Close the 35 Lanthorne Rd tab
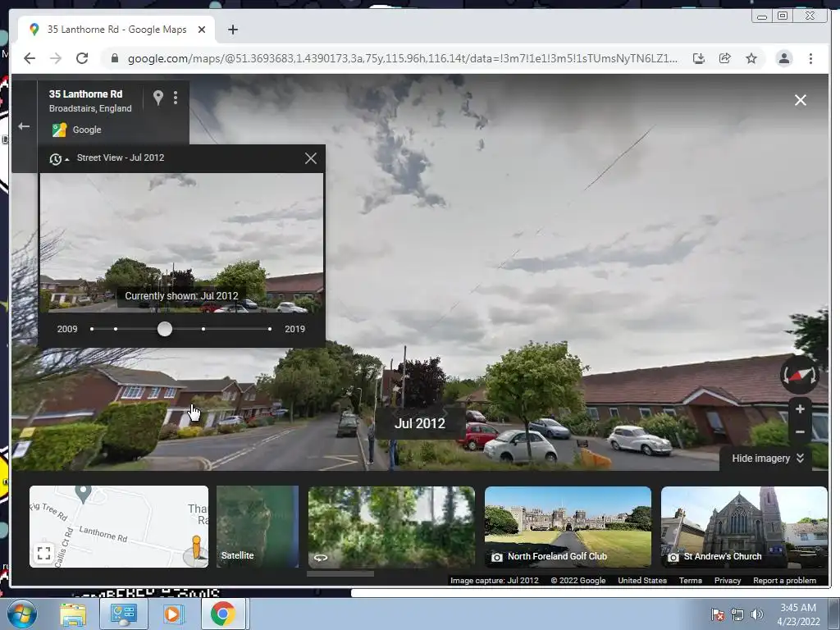 tap(202, 30)
